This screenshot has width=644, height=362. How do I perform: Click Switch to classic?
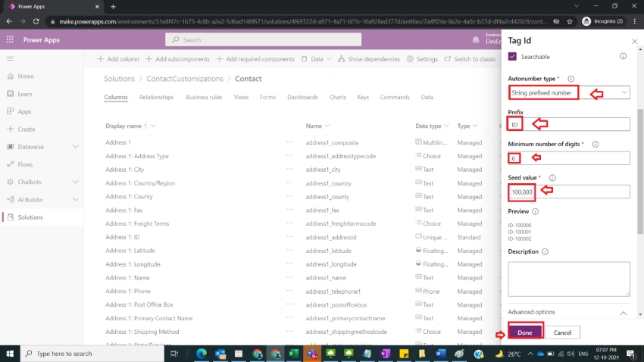coord(470,59)
